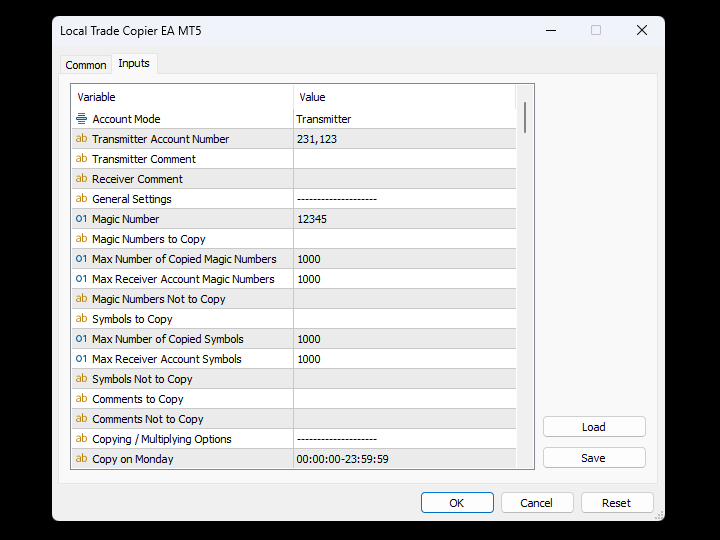Click the 'ab' icon beside Comments to Copy
The image size is (720, 540).
tap(81, 399)
